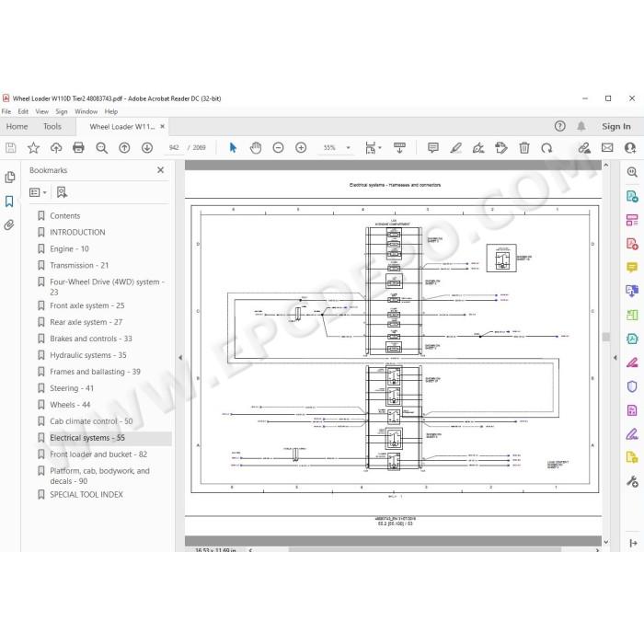Toggle scrolling mode keyboard icon
This screenshot has height=644, width=644.
point(399,147)
